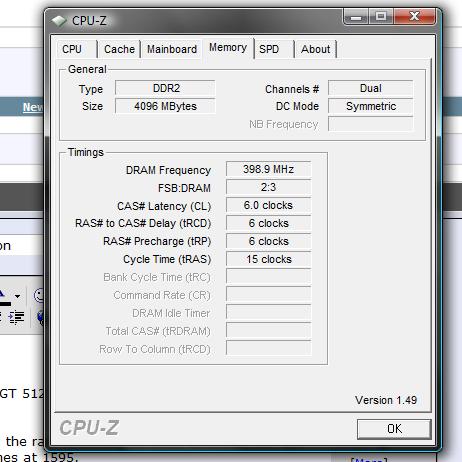The height and width of the screenshot is (462, 462).
Task: Click the Cycle Time (tRAS) label
Action: coord(167,260)
